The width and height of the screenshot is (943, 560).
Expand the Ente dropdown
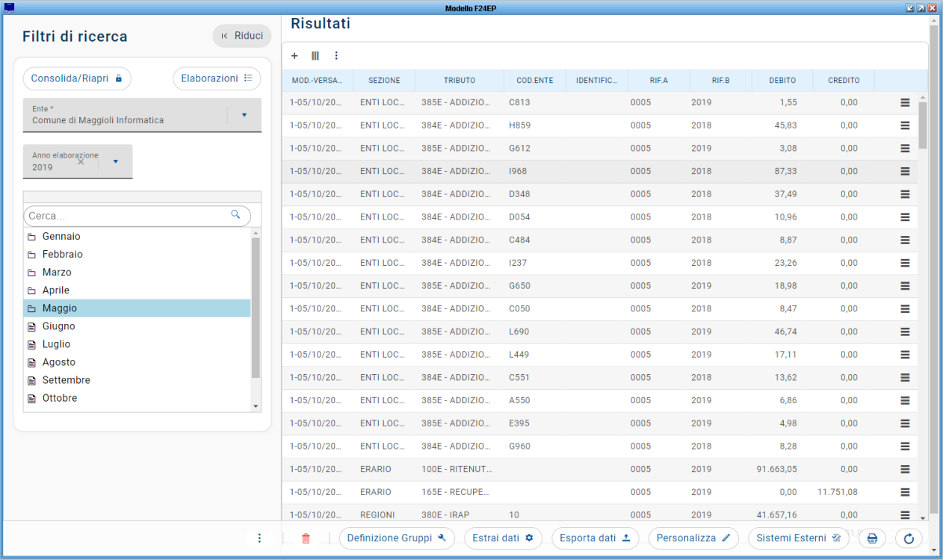pyautogui.click(x=244, y=115)
